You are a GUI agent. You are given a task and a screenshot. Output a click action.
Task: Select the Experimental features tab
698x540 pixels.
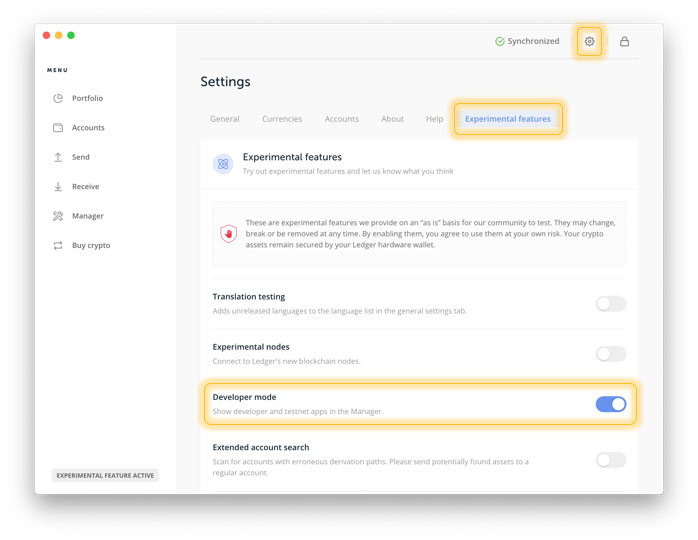click(508, 119)
